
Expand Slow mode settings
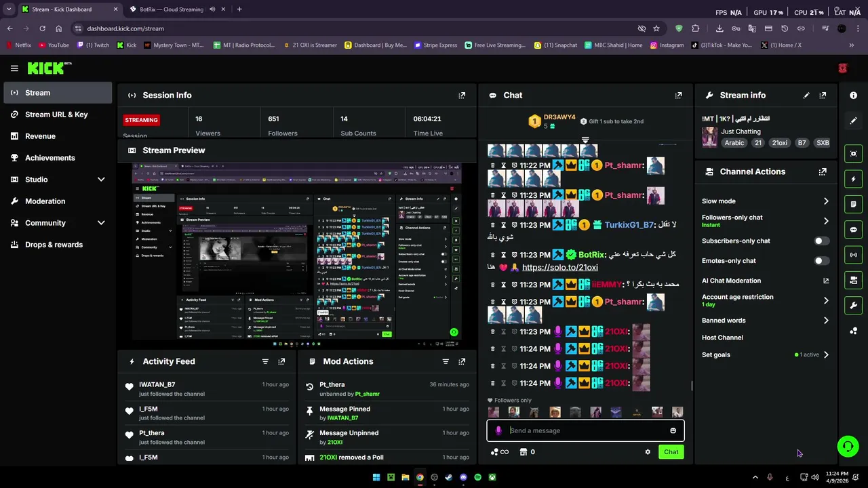pyautogui.click(x=826, y=201)
